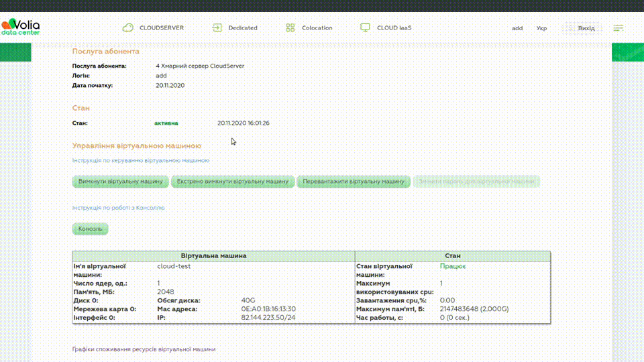
Task: Click the Colocation grid icon
Action: click(290, 28)
